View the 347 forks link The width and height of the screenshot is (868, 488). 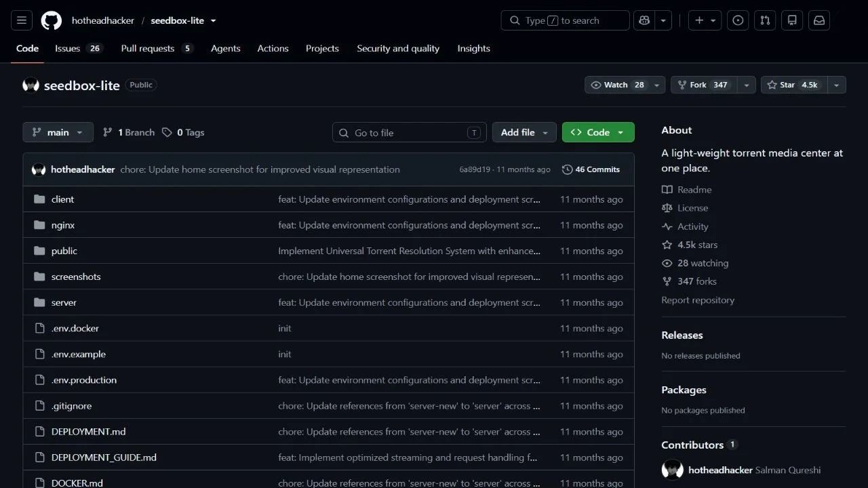689,281
